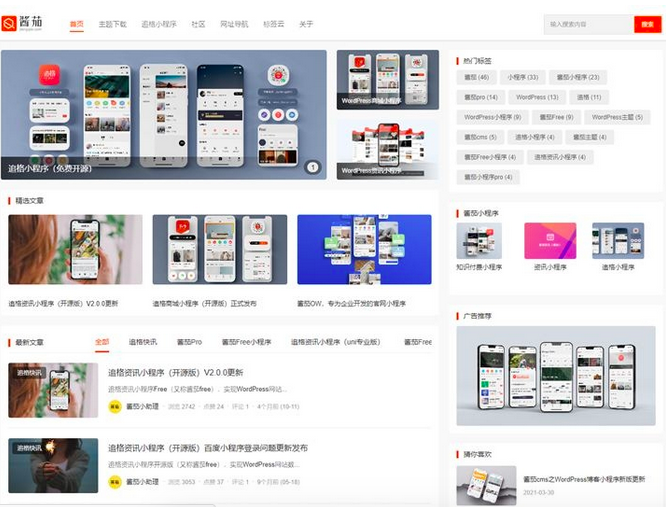Click the 资讯小程序 caption

550,267
